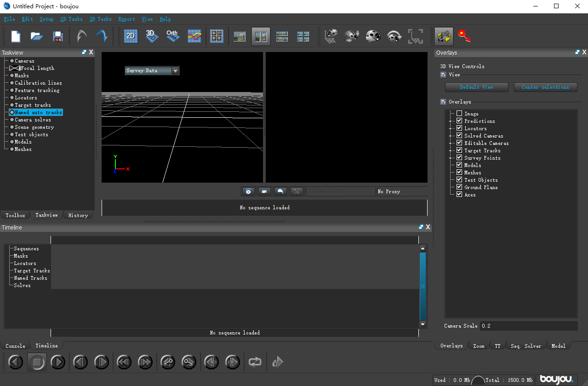The image size is (588, 386).
Task: Play the sequence backward
Action: point(16,362)
